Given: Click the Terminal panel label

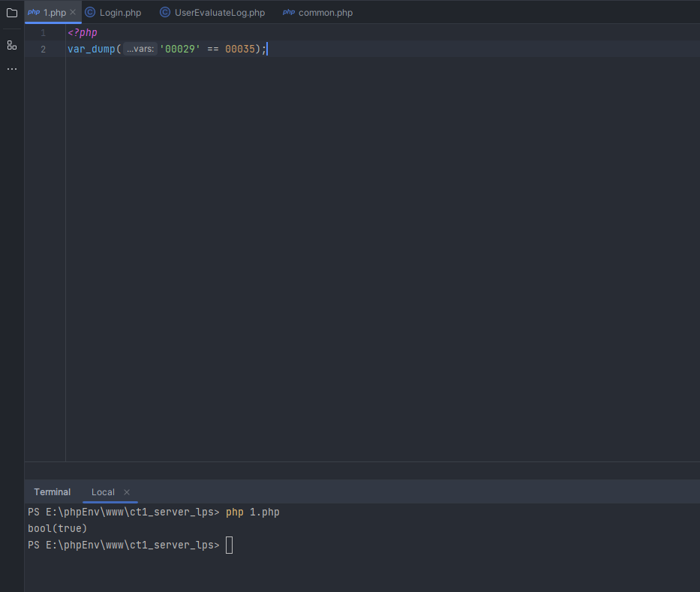Looking at the screenshot, I should [x=52, y=491].
